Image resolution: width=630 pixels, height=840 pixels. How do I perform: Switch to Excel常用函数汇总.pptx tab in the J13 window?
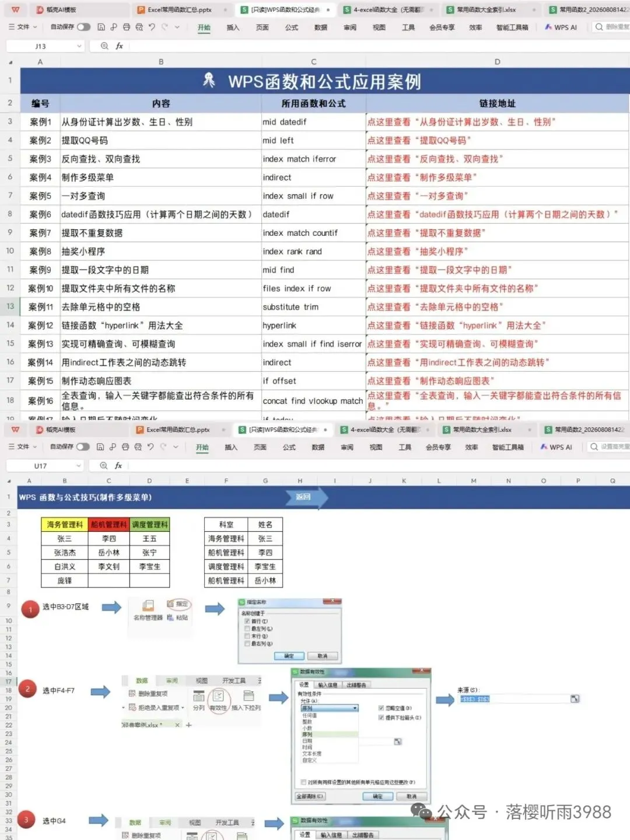pos(179,10)
